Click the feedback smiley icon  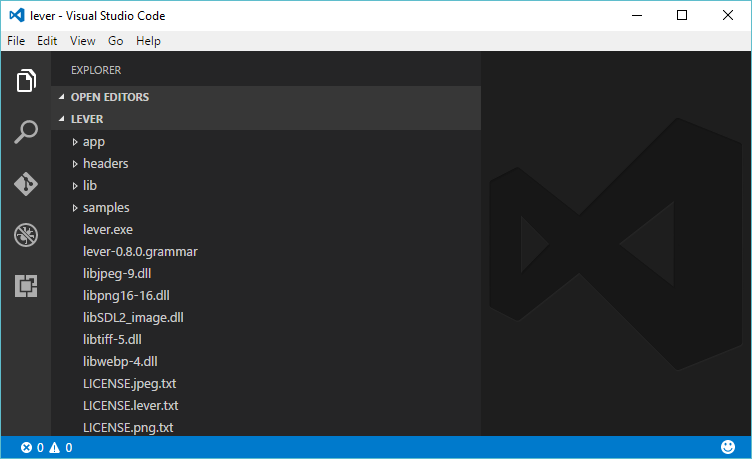727,447
